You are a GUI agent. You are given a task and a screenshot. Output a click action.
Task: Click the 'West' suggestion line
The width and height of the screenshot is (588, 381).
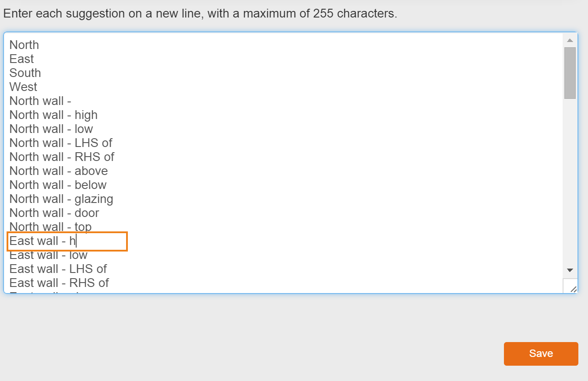(x=23, y=87)
